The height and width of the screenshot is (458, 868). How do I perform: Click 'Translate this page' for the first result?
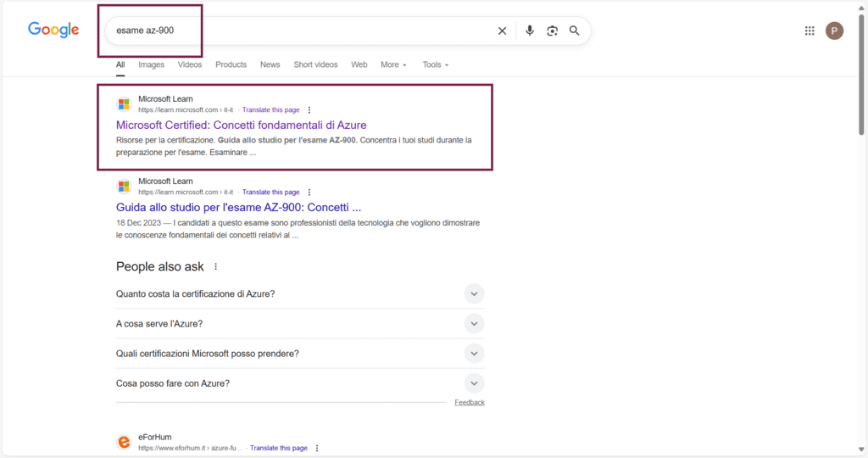270,109
